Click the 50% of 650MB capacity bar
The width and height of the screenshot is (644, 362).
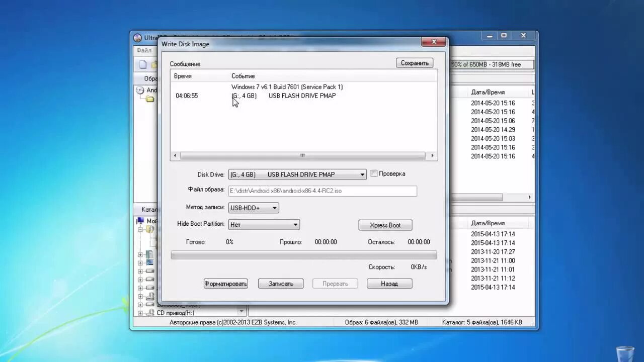(492, 64)
